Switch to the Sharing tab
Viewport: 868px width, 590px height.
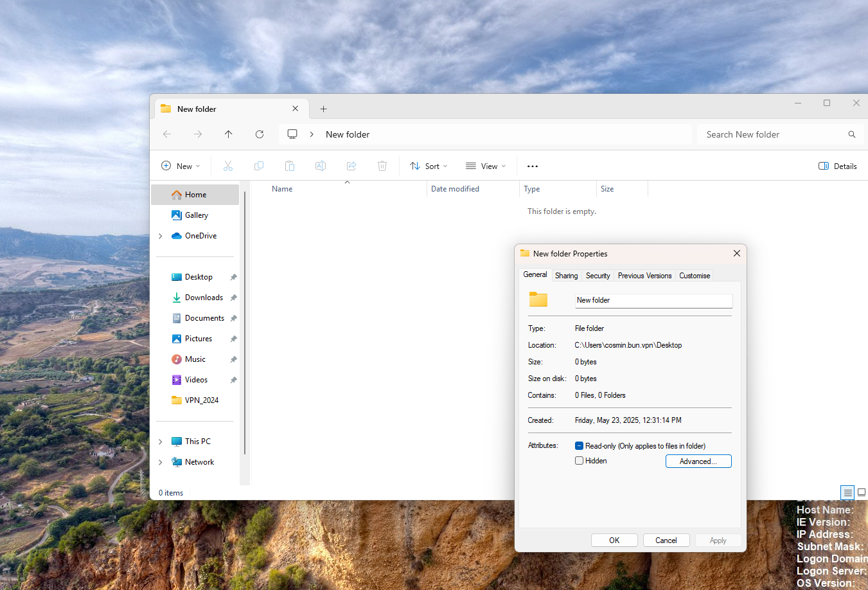tap(567, 276)
